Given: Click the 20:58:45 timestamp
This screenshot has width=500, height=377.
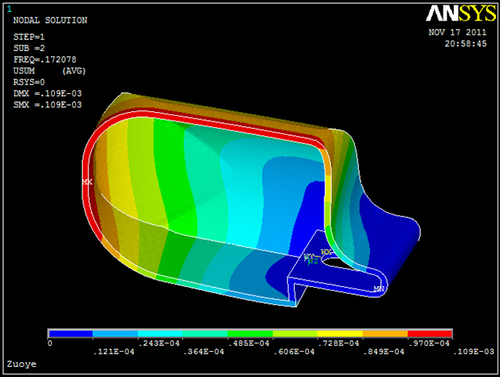Looking at the screenshot, I should tap(466, 44).
